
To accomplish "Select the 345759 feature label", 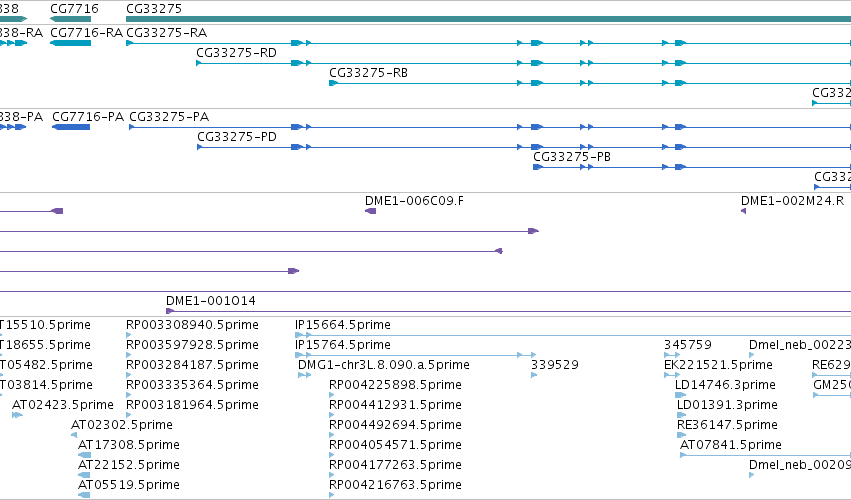I will click(688, 345).
